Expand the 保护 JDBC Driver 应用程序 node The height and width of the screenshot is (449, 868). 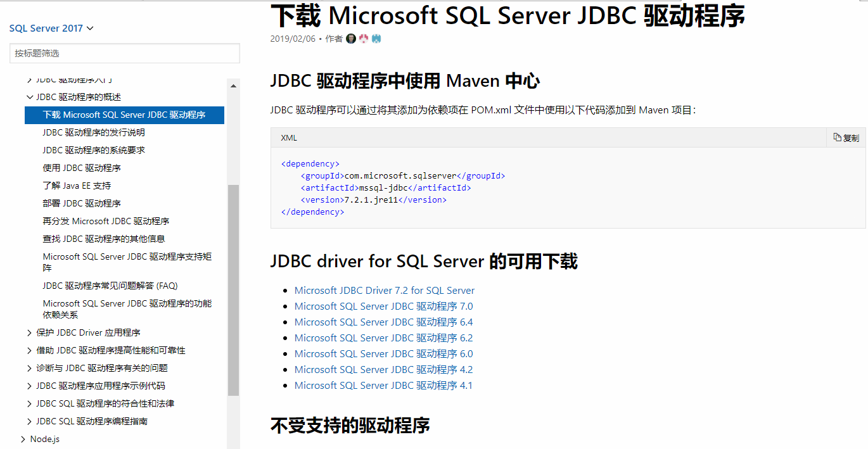[x=30, y=332]
